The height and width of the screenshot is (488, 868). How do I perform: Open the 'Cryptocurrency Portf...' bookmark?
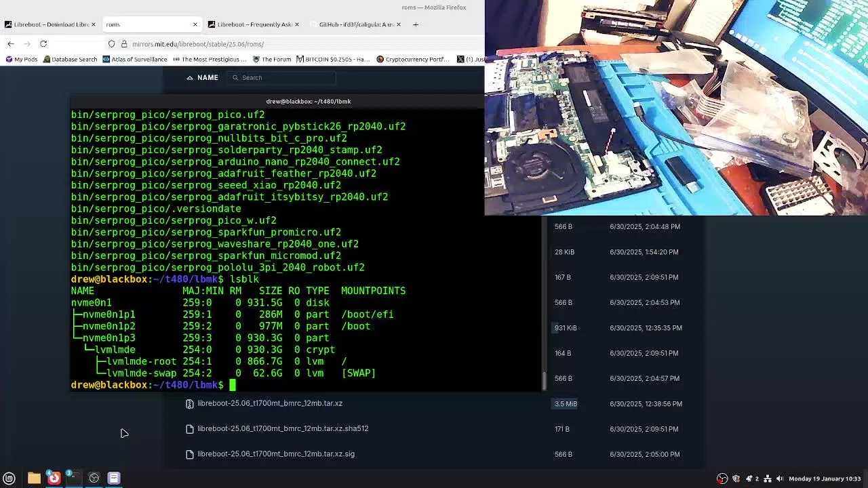412,59
